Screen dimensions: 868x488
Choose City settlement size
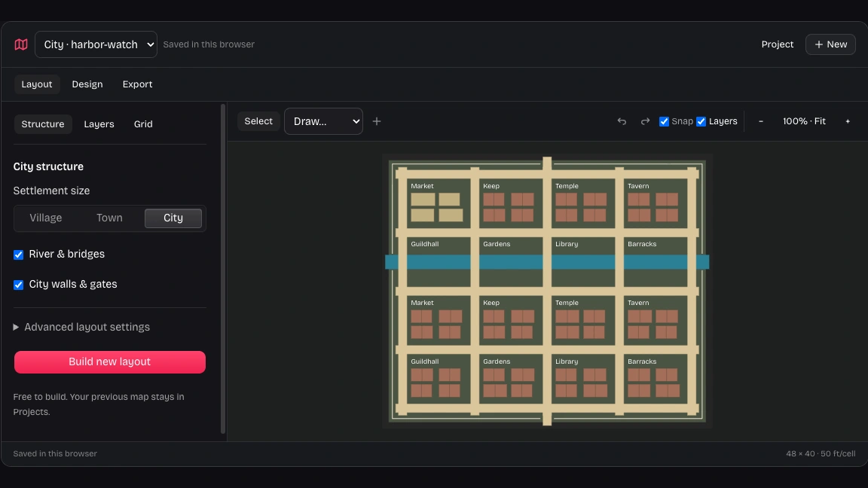[173, 218]
